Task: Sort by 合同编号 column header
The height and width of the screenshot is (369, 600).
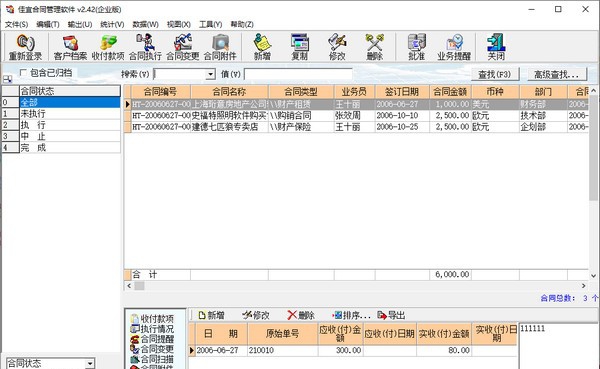Action: pos(161,92)
